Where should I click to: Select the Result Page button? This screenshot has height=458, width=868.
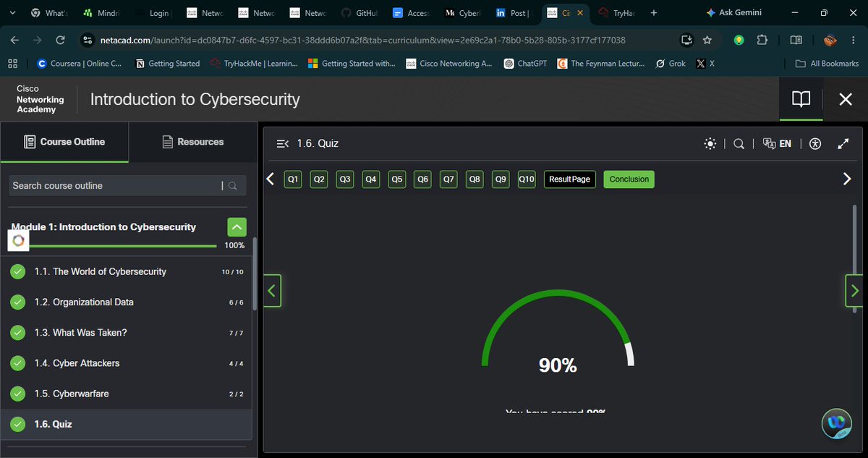[570, 179]
